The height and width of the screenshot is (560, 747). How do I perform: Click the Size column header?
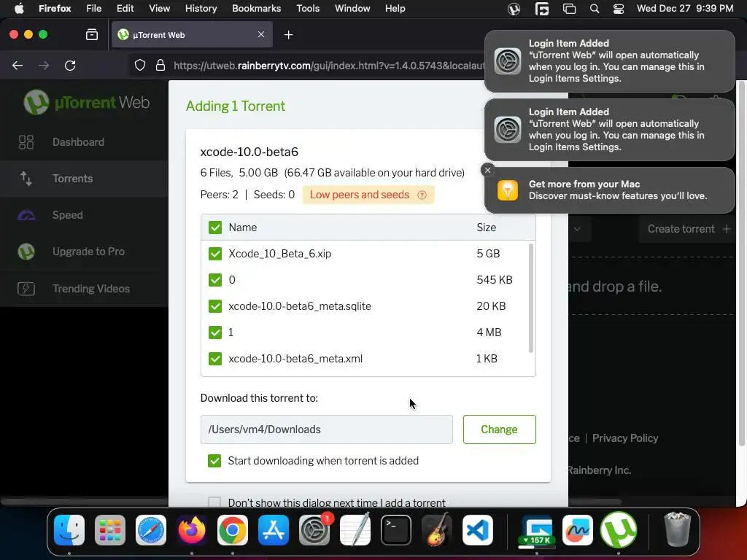[x=487, y=227]
